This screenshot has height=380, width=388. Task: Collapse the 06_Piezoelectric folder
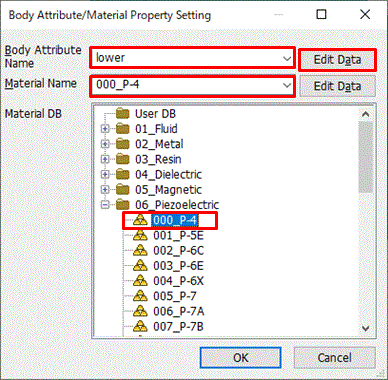(105, 205)
